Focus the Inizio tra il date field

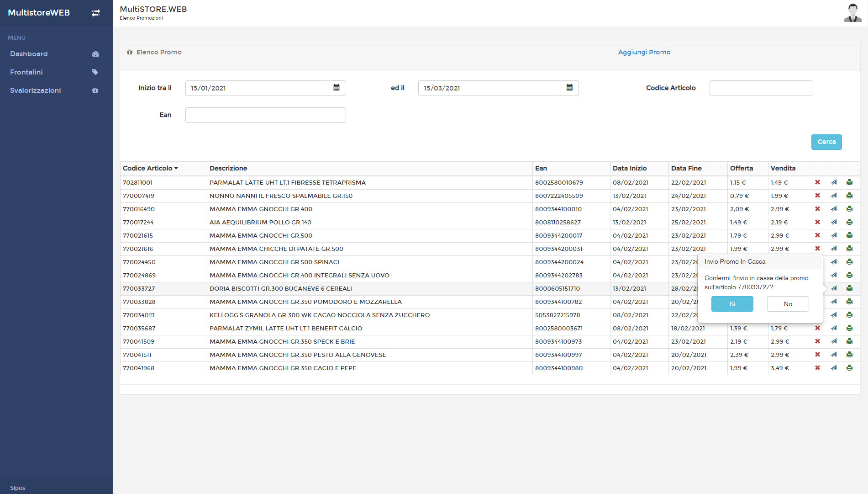click(257, 88)
